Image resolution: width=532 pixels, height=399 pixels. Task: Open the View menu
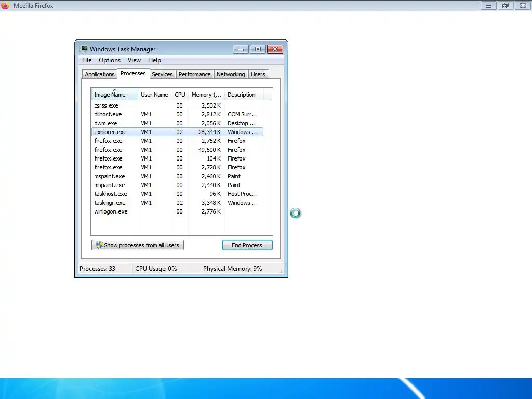click(134, 60)
